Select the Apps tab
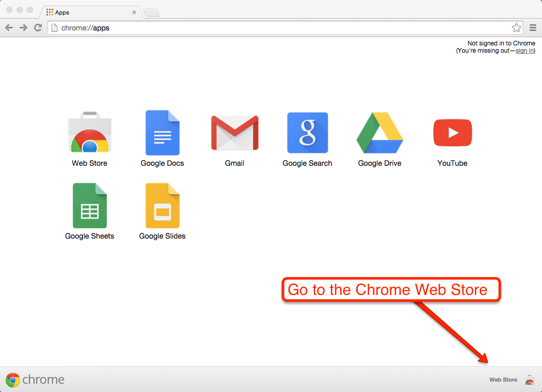Image resolution: width=542 pixels, height=392 pixels. pos(90,12)
